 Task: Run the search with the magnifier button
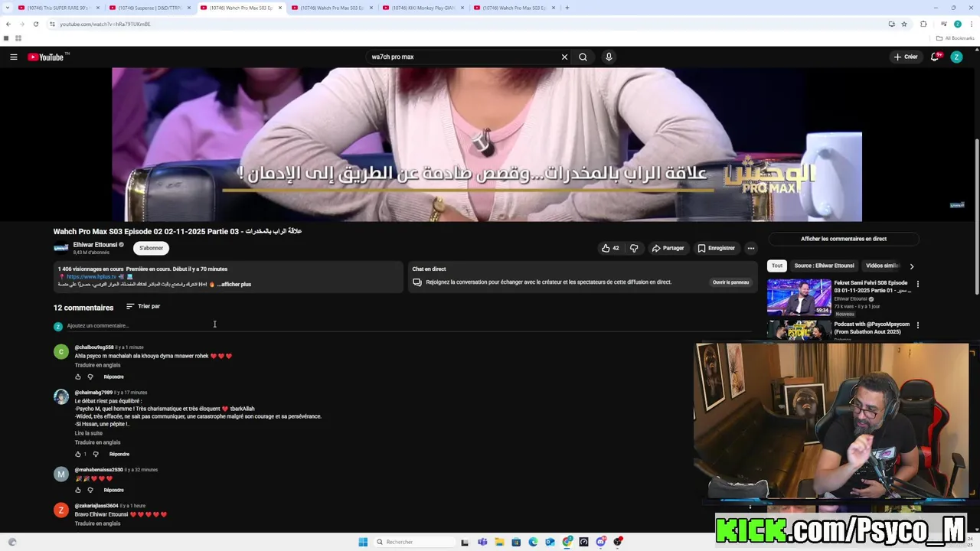tap(583, 57)
